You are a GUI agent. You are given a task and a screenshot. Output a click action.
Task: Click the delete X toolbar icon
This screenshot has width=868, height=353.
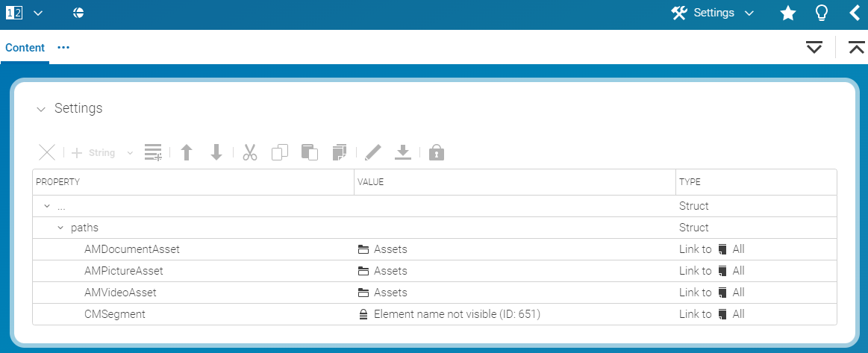tap(47, 153)
